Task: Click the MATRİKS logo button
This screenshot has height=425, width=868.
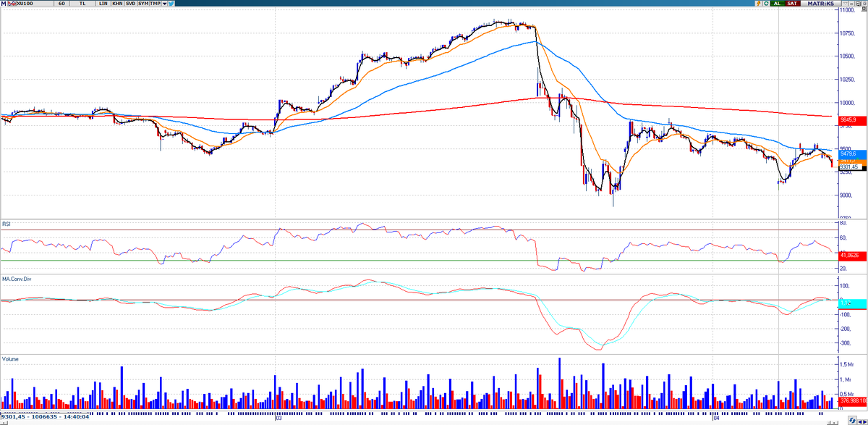Action: click(x=821, y=4)
